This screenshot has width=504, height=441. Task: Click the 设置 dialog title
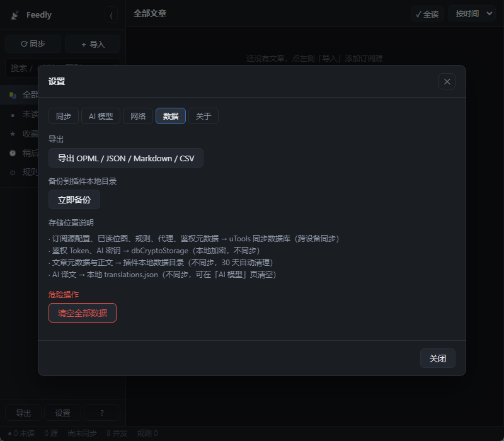pyautogui.click(x=57, y=82)
